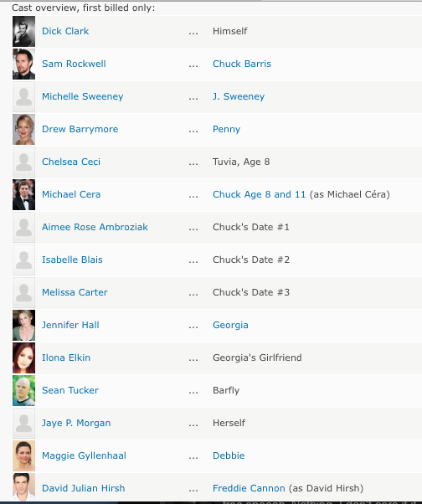Viewport: 422px width, 504px height.
Task: Click Chelsea Ceci's blank avatar icon
Action: (x=23, y=162)
